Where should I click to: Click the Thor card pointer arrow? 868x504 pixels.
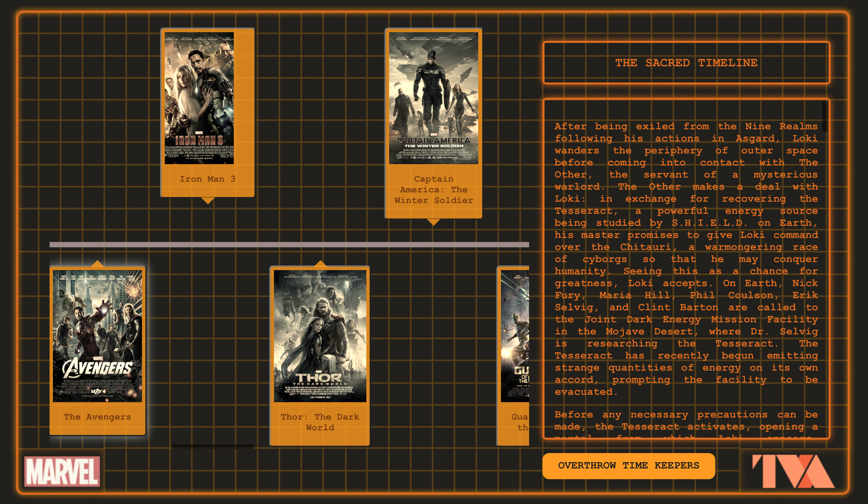pos(320,264)
